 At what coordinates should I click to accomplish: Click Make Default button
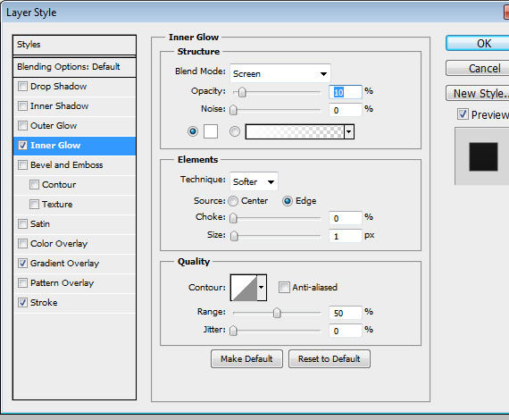point(246,359)
